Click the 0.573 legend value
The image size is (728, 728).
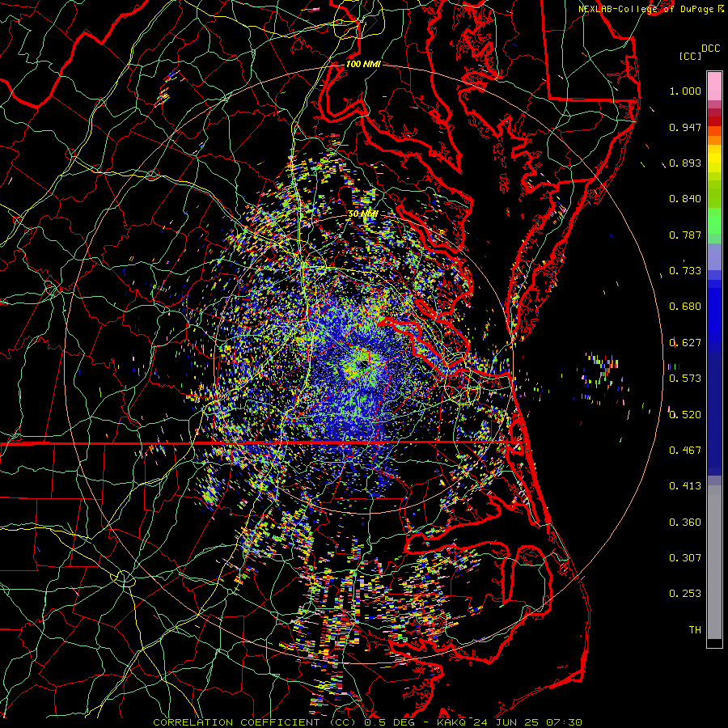(x=685, y=379)
